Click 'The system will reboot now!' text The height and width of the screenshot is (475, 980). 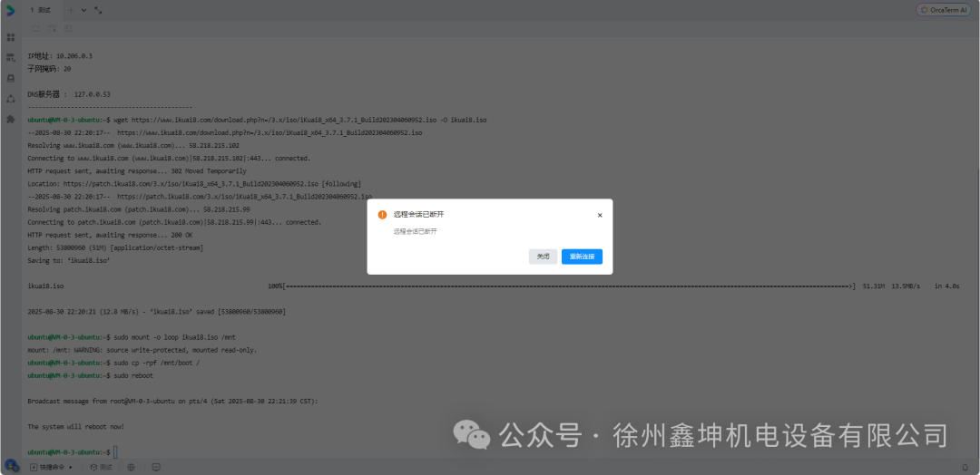pyautogui.click(x=76, y=427)
